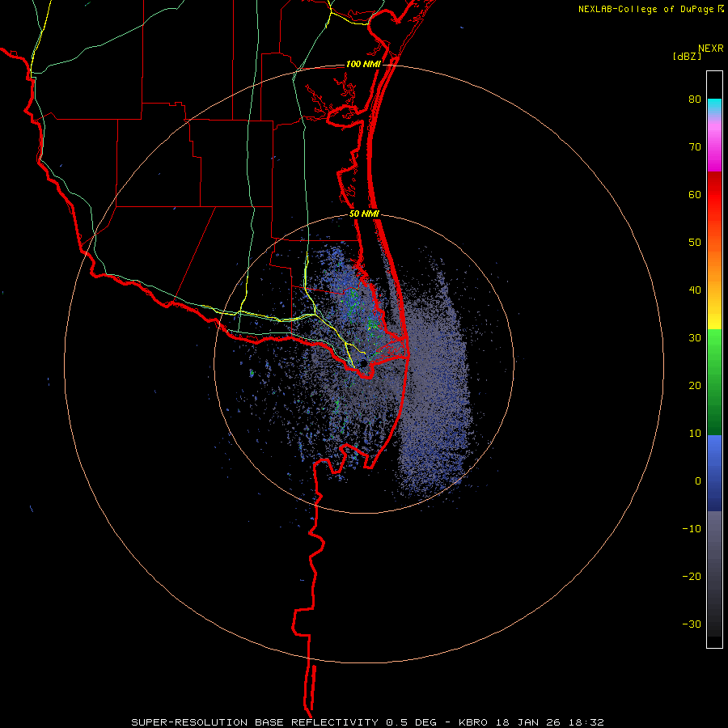This screenshot has width=728, height=728.
Task: Click the 20 value on the dBZ scale
Action: tap(695, 386)
